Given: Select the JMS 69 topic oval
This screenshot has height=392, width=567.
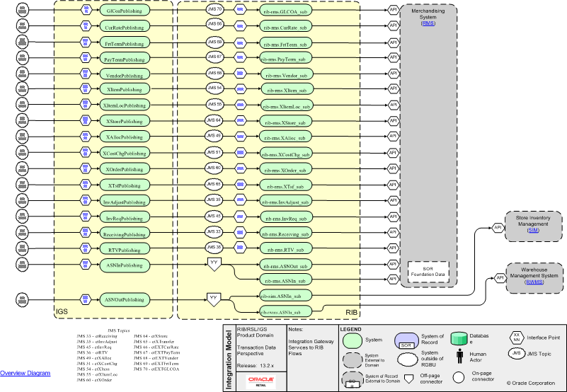Looking at the screenshot, I should [x=214, y=42].
